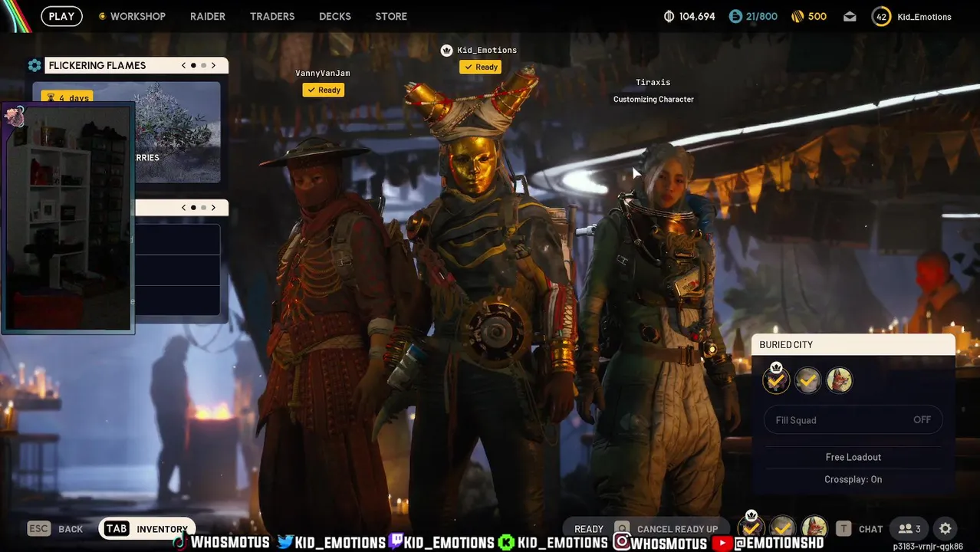Open the squad members count button
The height and width of the screenshot is (552, 980).
pyautogui.click(x=909, y=528)
